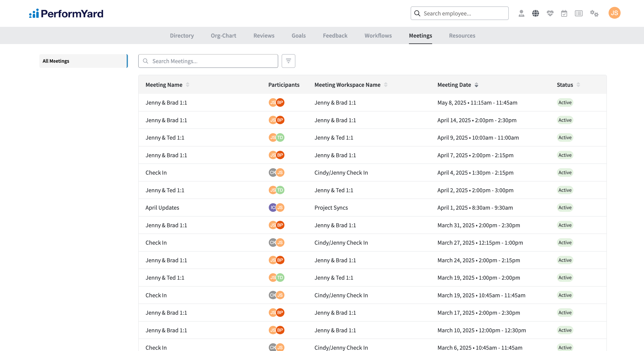Sort by Meeting Date column arrows
Viewport: 644px width, 351px height.
tap(476, 85)
